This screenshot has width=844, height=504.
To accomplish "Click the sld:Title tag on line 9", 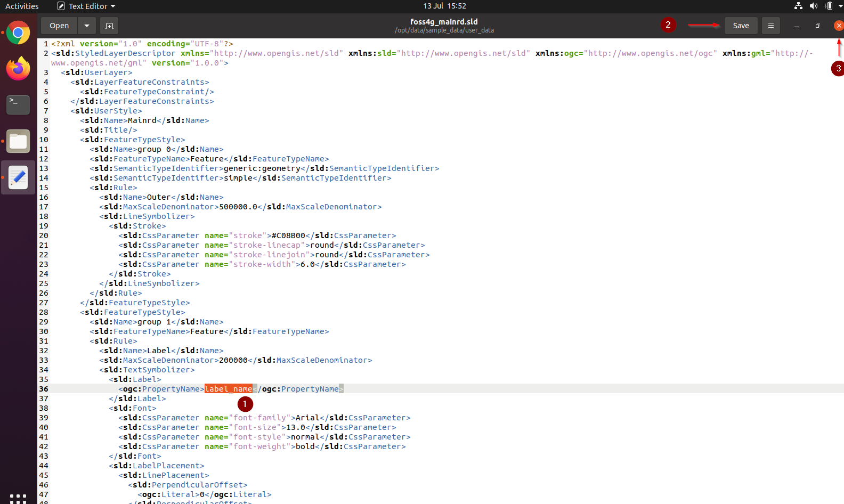I will [x=109, y=130].
